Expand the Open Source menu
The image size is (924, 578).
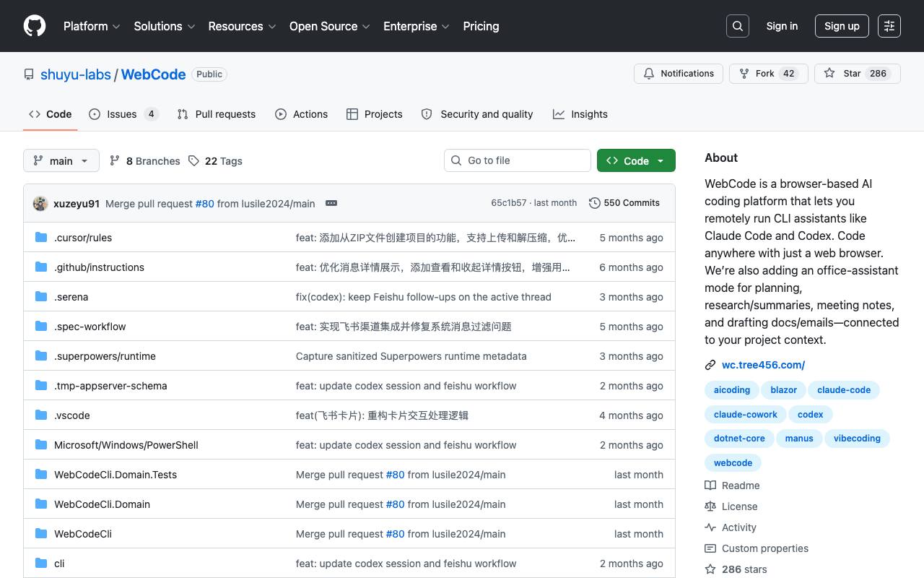point(330,26)
